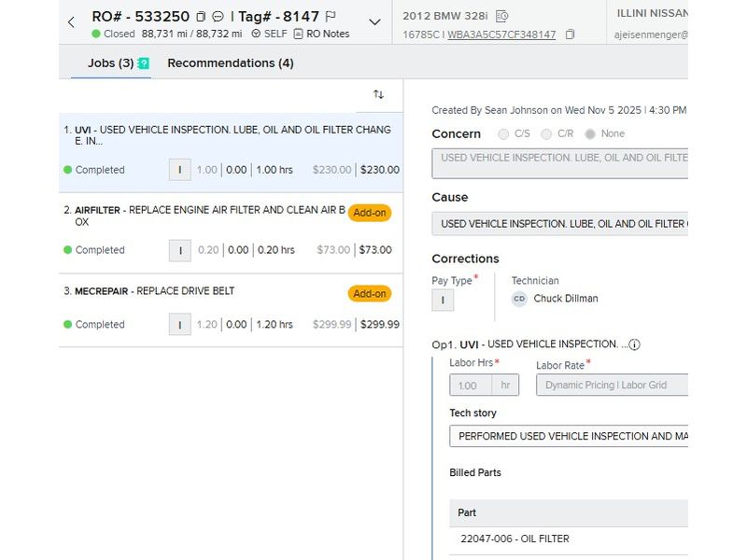The height and width of the screenshot is (560, 747).
Task: Open the Labor Rate Dynamic Pricing dropdown
Action: tap(612, 385)
